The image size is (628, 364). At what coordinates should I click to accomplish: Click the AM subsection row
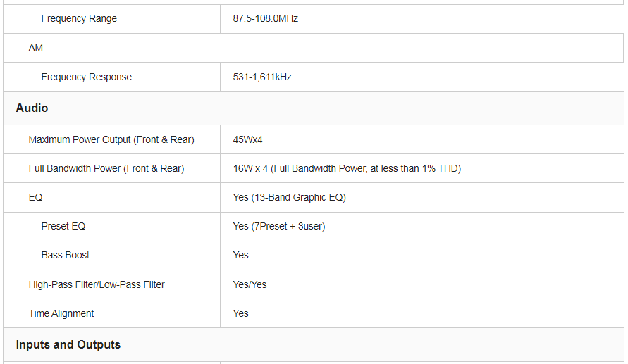(x=36, y=49)
